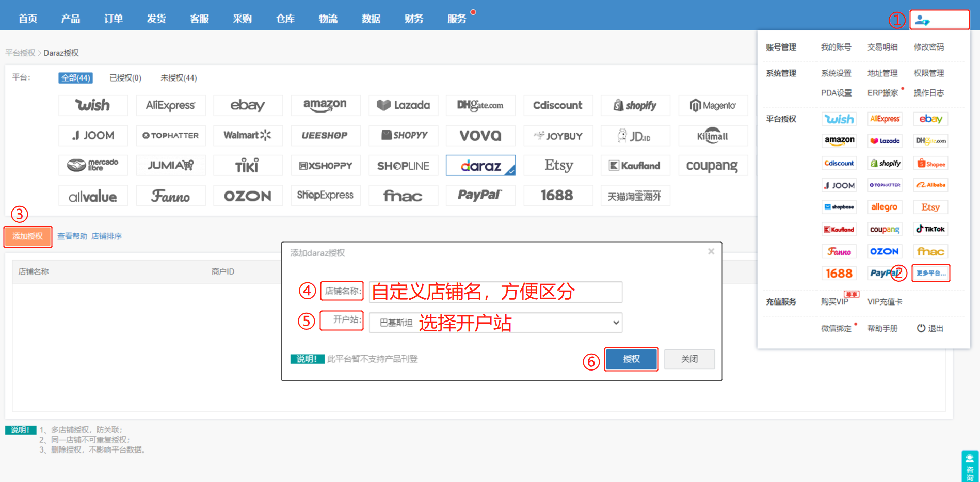Go to 交易明细

(882, 47)
